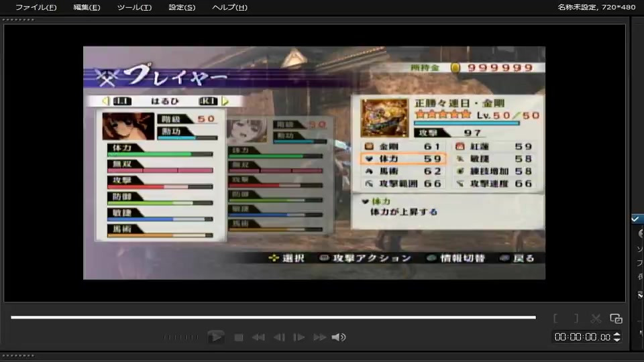
Task: Enlarge the preview window
Action: (x=616, y=318)
